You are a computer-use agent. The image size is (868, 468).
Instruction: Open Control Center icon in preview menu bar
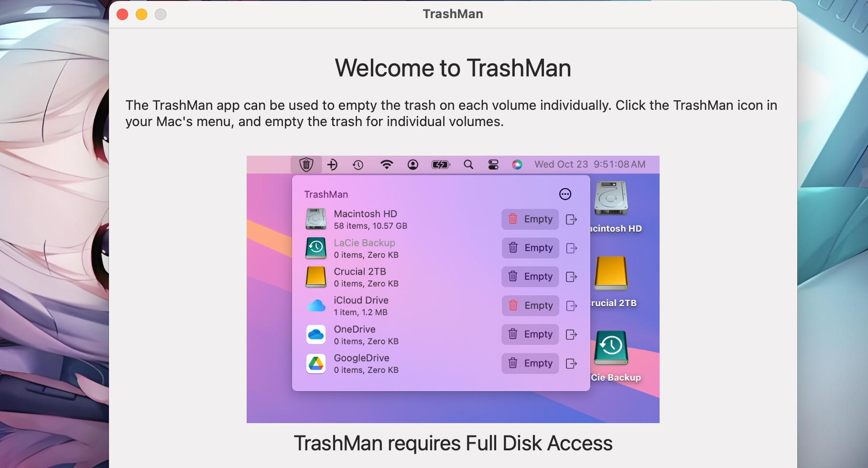(493, 165)
